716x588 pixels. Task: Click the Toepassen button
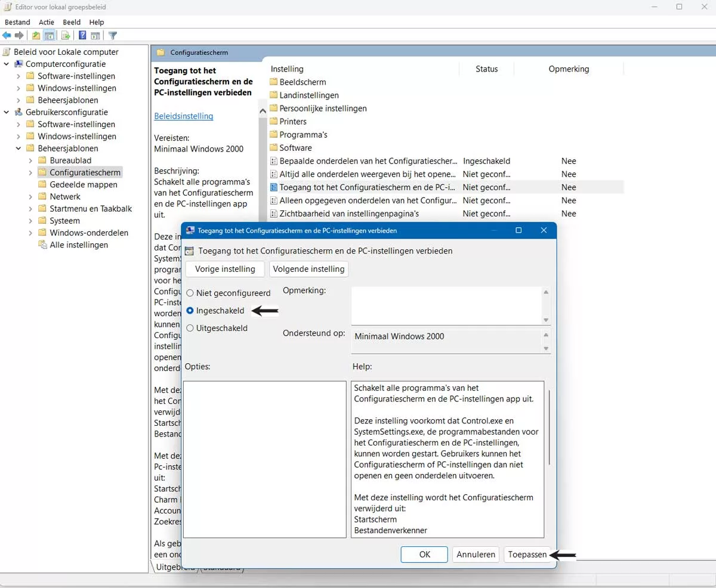pyautogui.click(x=527, y=554)
